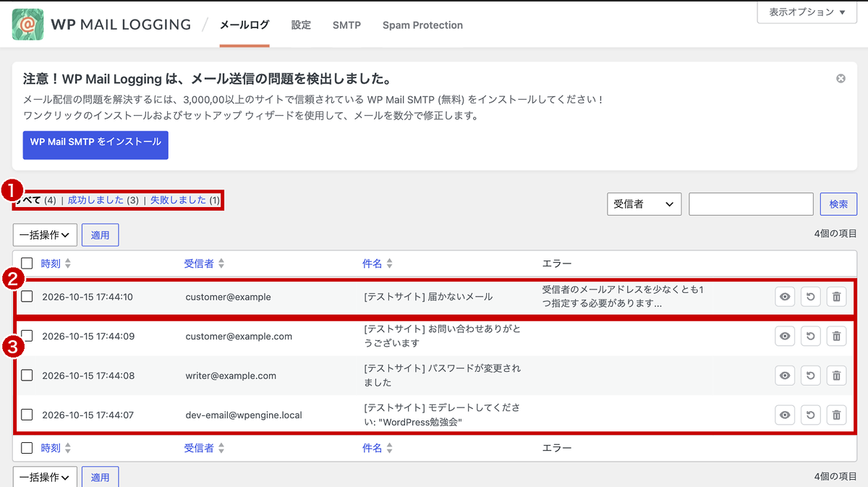Open the 設定 tab

pos(301,25)
